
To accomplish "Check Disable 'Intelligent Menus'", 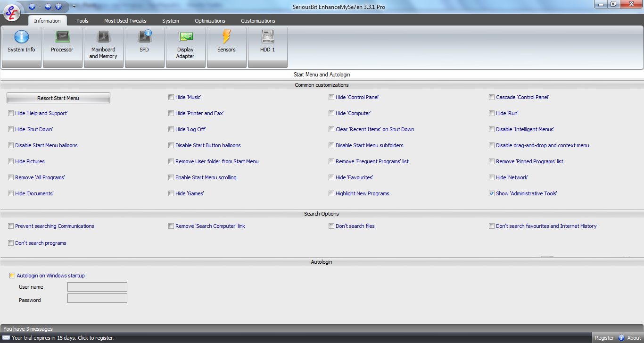I will click(492, 129).
